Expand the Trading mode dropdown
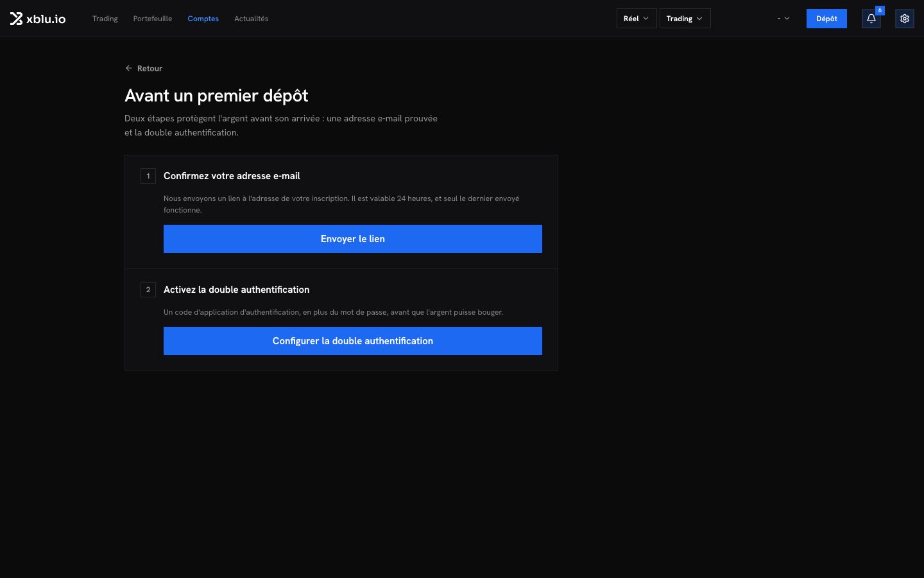Viewport: 924px width, 578px height. [x=685, y=19]
